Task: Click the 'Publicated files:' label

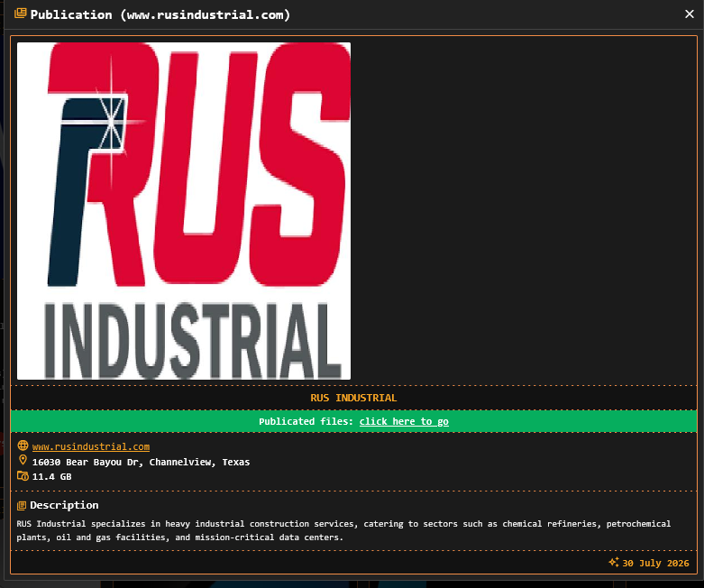Action: (306, 421)
